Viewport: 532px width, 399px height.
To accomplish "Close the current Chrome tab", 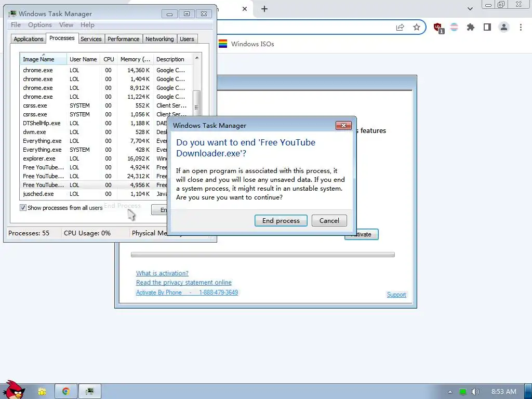I will [245, 9].
